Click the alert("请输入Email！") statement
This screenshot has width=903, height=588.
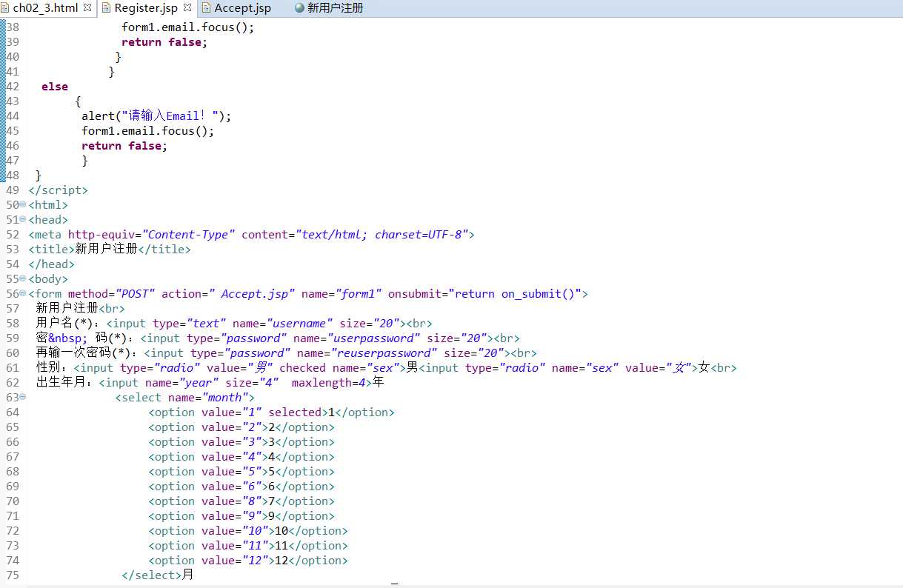156,116
